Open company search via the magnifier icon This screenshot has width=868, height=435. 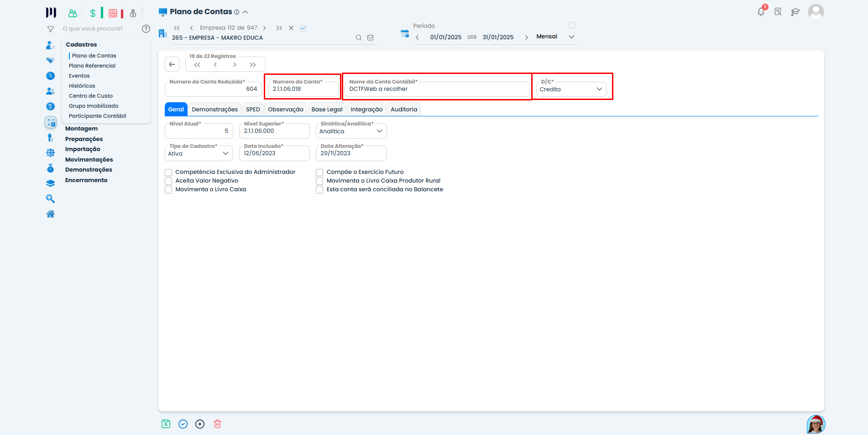pyautogui.click(x=359, y=37)
